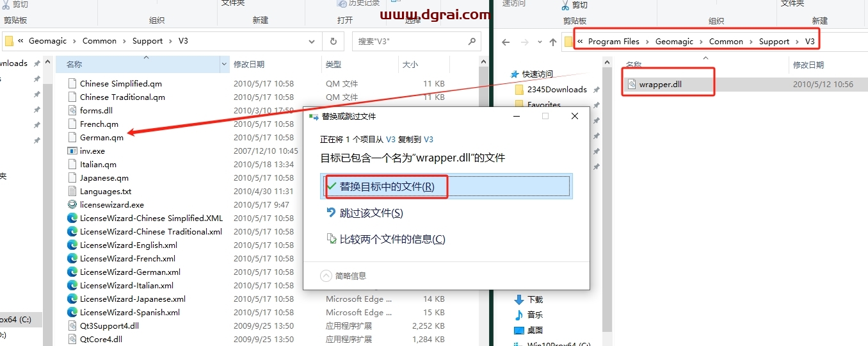
Task: Select wrapper.dll in right window
Action: point(659,84)
